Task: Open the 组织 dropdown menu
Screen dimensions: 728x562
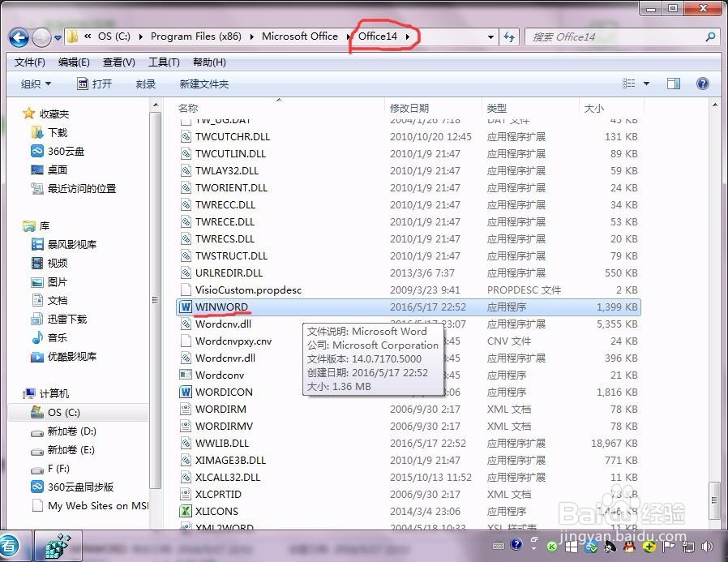Action: (x=36, y=84)
